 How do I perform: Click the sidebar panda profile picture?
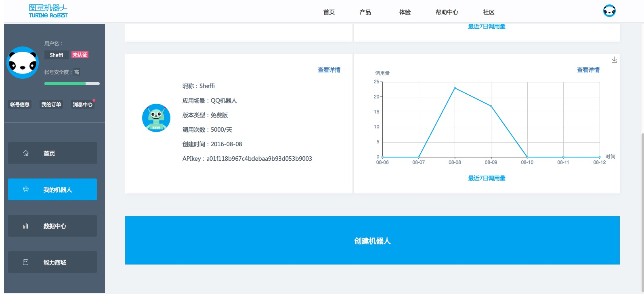23,63
